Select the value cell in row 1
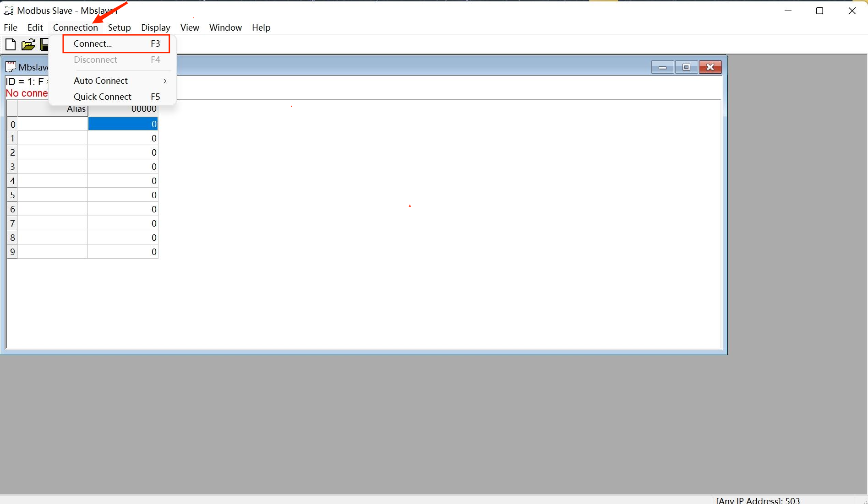Viewport: 868px width, 504px height. 123,138
